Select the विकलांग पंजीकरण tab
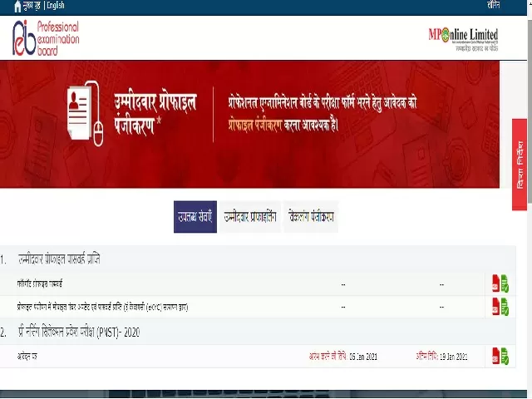The width and height of the screenshot is (532, 399). (x=311, y=217)
